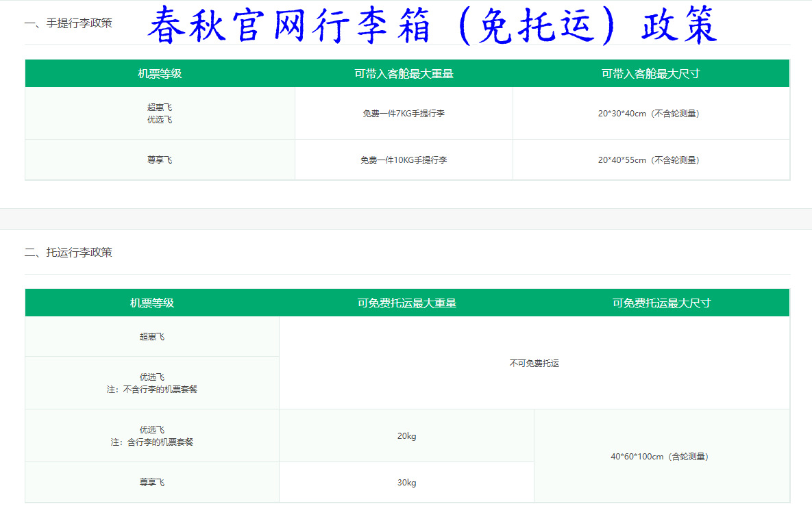Click the 机票等级 header in carry-on table
The width and height of the screenshot is (812, 506).
coord(160,73)
